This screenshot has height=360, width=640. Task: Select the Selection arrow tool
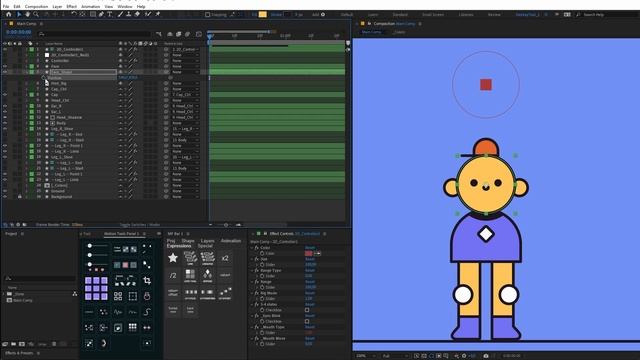tap(19, 14)
